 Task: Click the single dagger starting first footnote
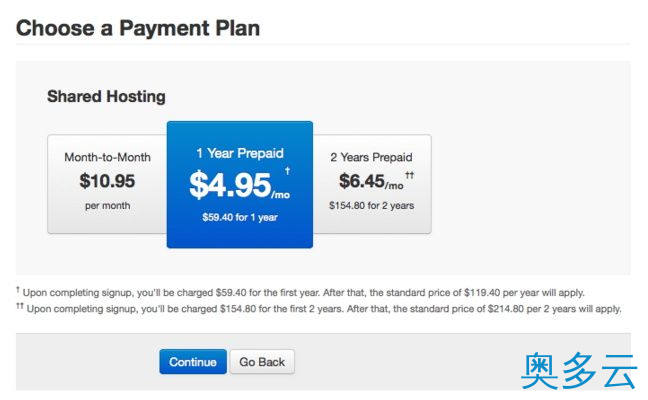[18, 291]
